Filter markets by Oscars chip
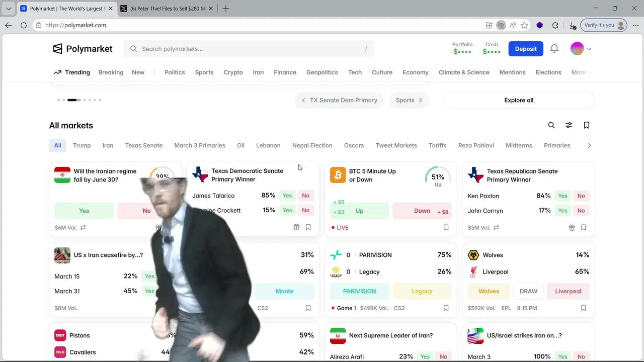Image resolution: width=644 pixels, height=362 pixels. click(354, 145)
